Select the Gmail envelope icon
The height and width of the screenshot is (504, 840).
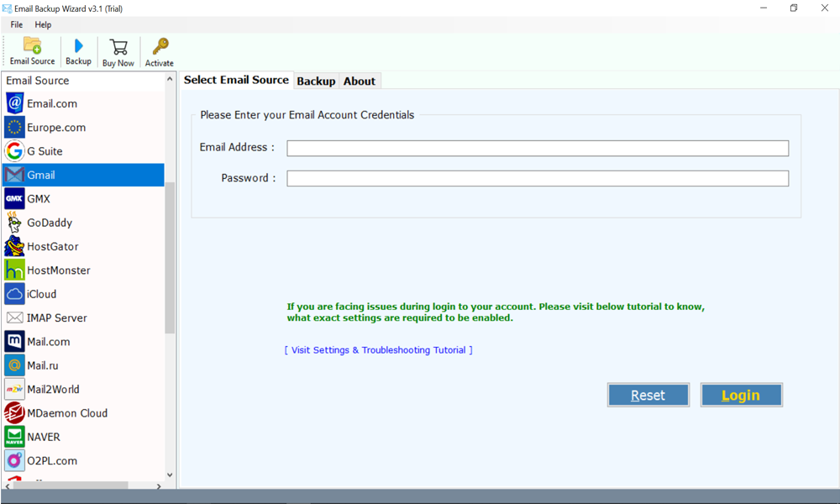(14, 176)
